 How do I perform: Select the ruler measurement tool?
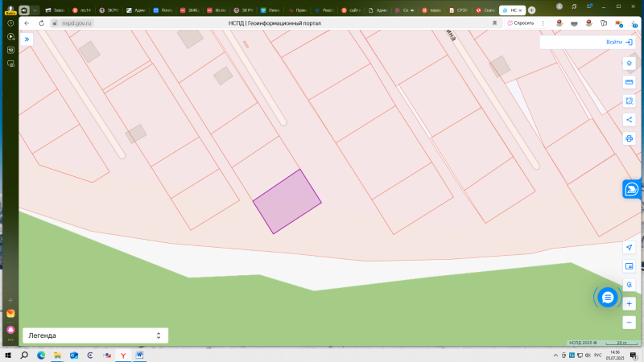629,82
